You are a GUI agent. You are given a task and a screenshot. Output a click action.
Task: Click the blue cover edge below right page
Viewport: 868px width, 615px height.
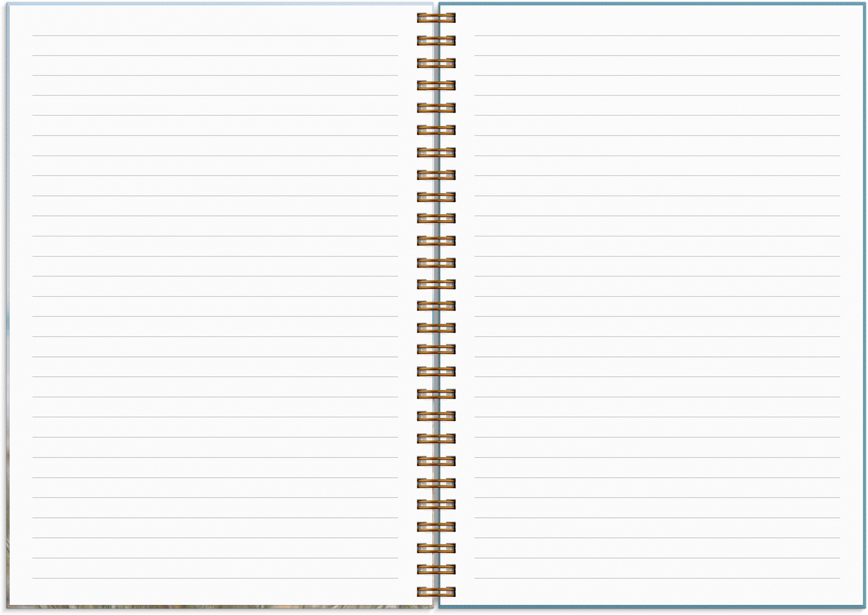click(x=651, y=607)
